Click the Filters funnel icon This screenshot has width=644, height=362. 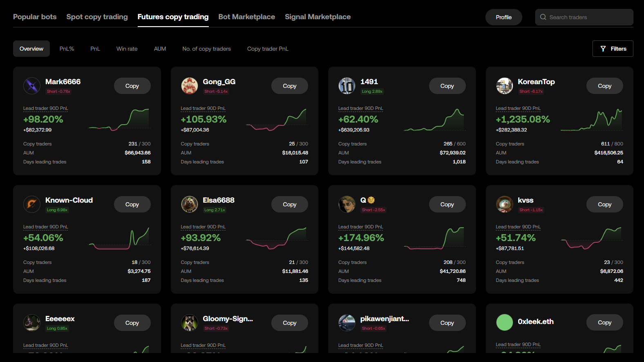pos(603,49)
